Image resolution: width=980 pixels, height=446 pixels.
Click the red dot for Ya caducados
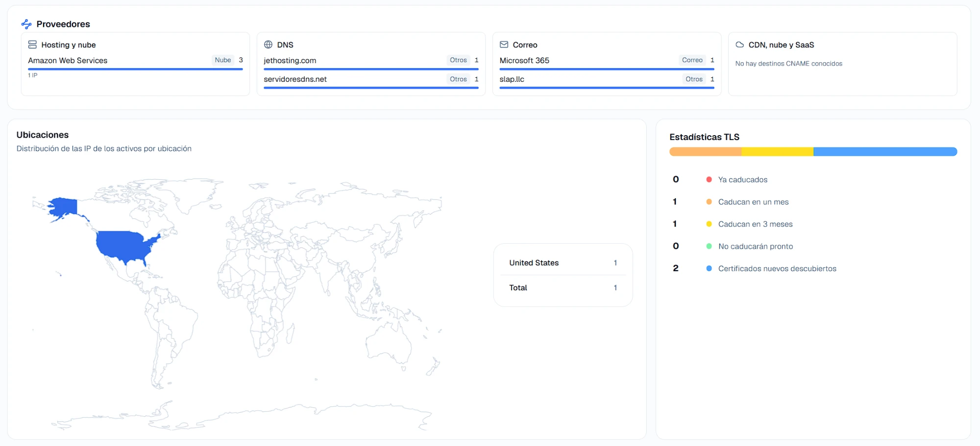pyautogui.click(x=709, y=180)
